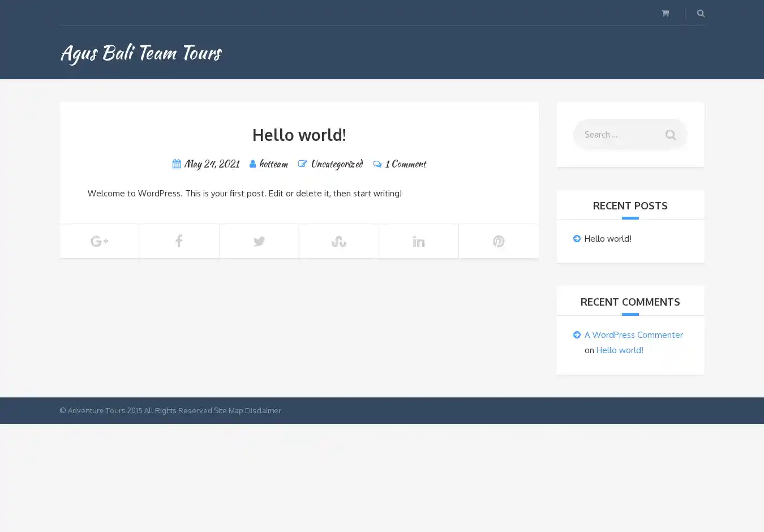The height and width of the screenshot is (532, 764).
Task: Click into the sidebar Search field
Action: [617, 135]
